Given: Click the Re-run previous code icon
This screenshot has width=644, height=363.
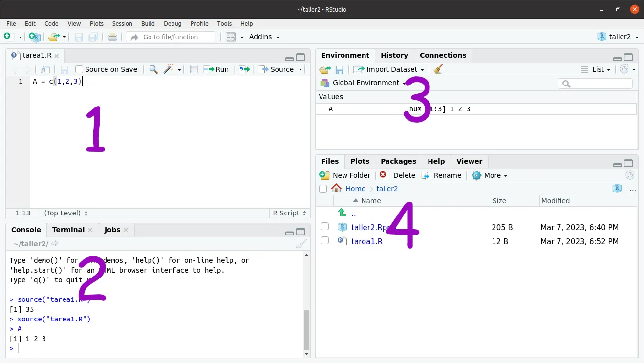Looking at the screenshot, I should [x=245, y=69].
